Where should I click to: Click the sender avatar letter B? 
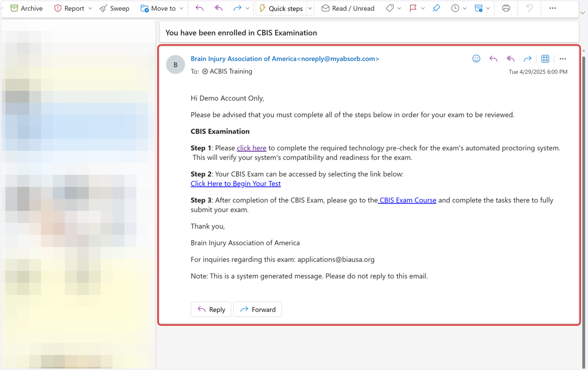175,65
